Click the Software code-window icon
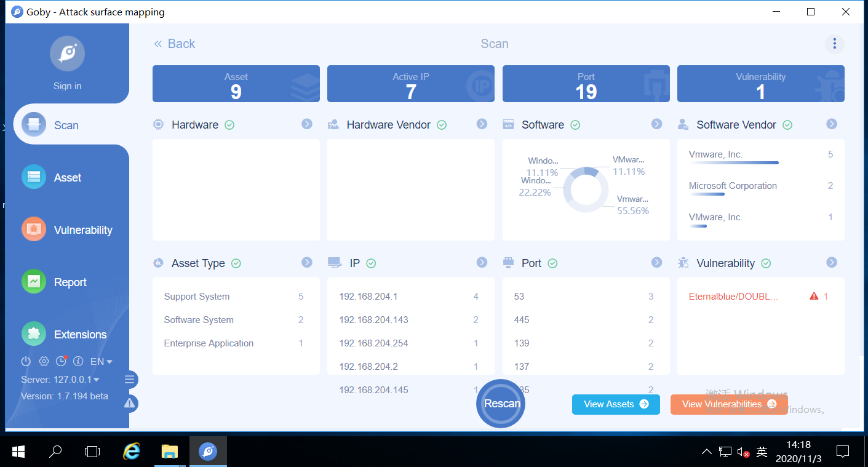868x467 pixels. coord(508,124)
